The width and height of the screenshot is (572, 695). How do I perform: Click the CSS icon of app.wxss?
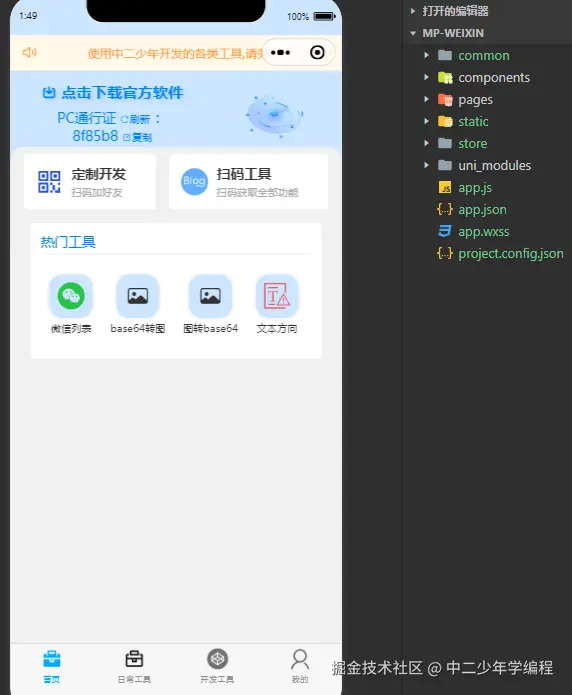(x=445, y=231)
